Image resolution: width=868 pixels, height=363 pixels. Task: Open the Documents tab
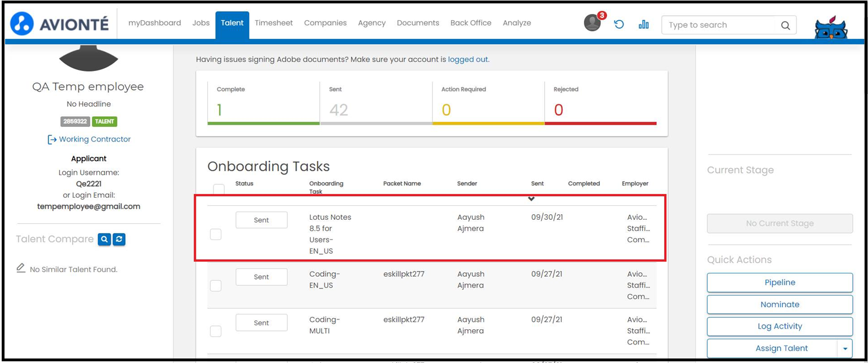(x=418, y=23)
